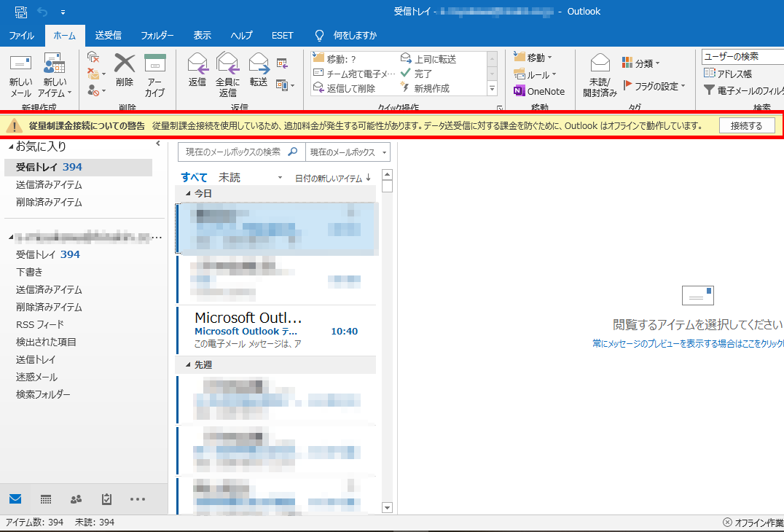Open the ヘルプ tab
Image resolution: width=784 pixels, height=532 pixels.
tap(241, 36)
